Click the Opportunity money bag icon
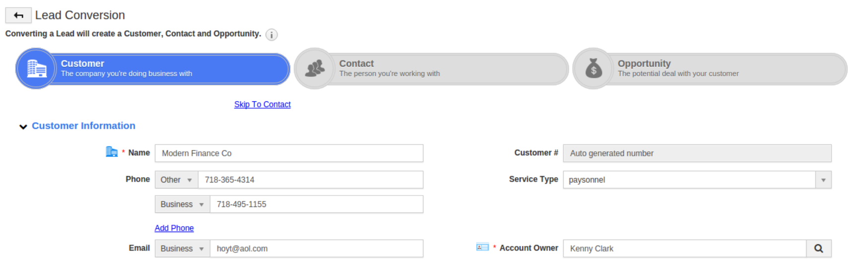 pyautogui.click(x=593, y=68)
